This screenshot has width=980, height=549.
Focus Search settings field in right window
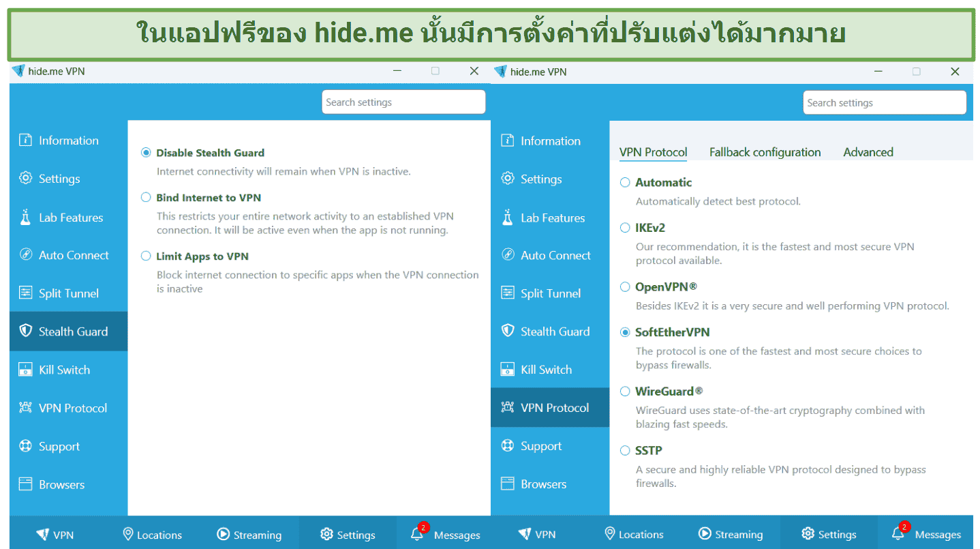coord(885,103)
